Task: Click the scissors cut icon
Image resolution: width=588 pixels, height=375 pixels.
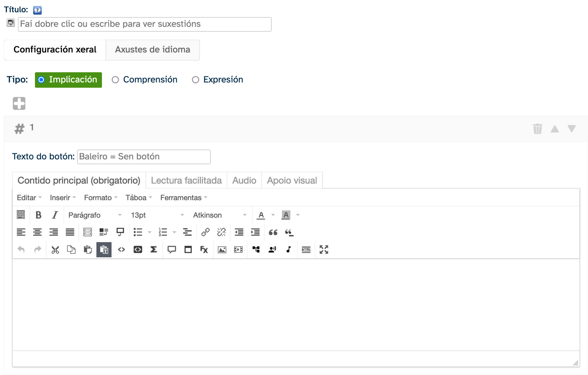Action: (x=55, y=250)
